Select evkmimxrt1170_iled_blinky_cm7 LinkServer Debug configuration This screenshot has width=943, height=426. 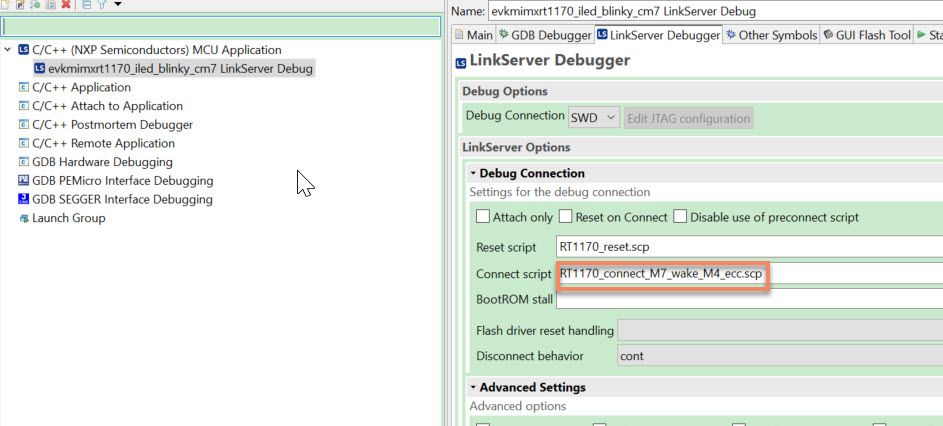180,69
